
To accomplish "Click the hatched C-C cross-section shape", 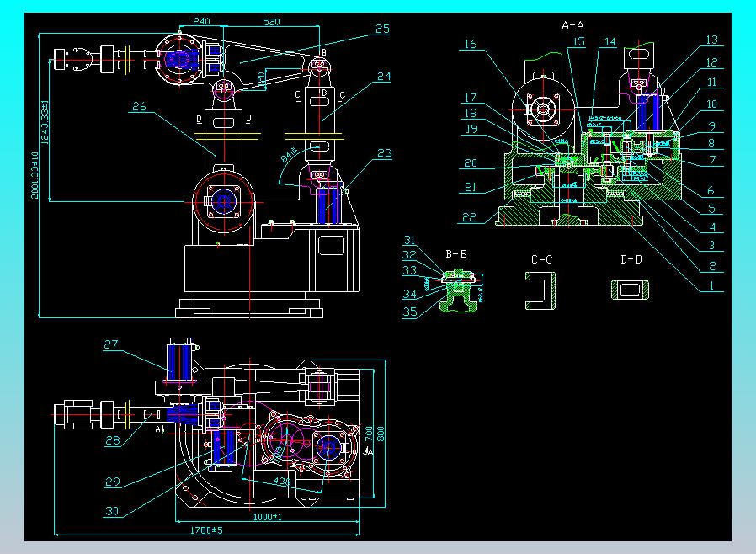I will [540, 290].
